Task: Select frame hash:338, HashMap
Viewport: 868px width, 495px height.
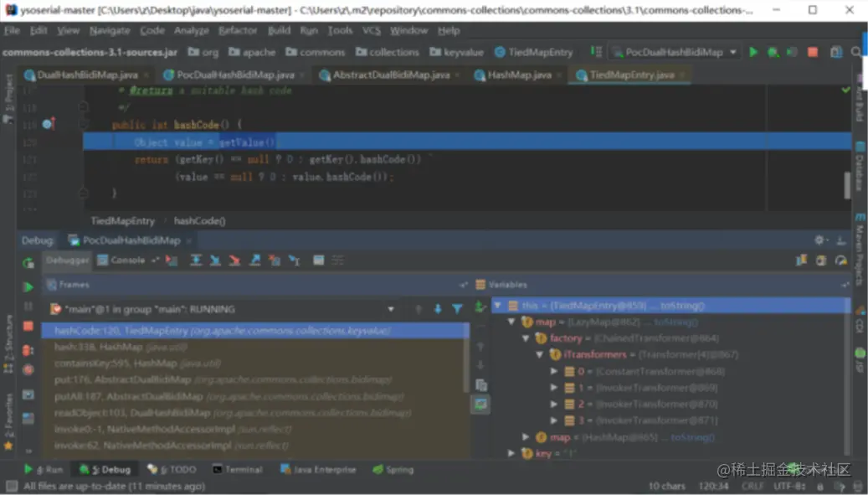Action: point(254,347)
